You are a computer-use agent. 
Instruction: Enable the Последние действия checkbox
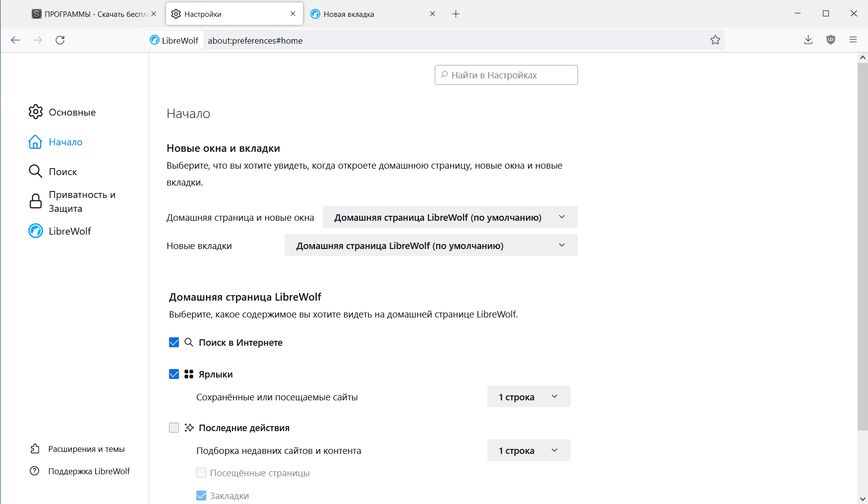174,428
